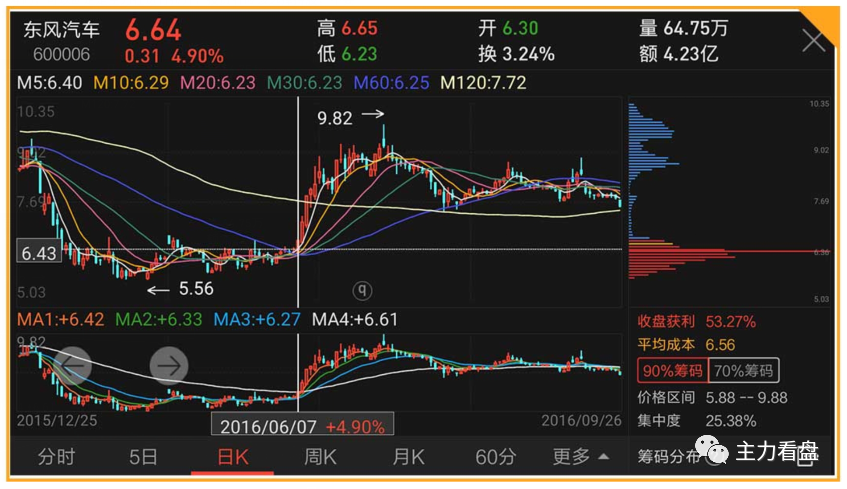Click the 6.43 crosshair price tag

pyautogui.click(x=39, y=251)
